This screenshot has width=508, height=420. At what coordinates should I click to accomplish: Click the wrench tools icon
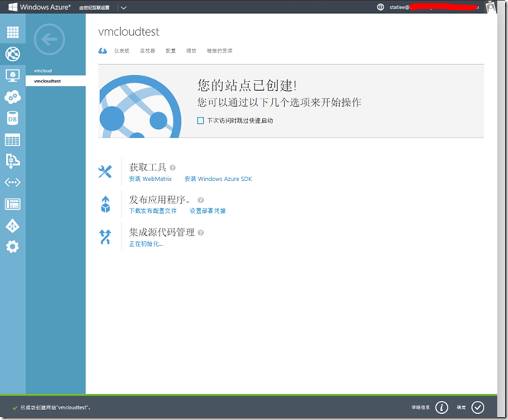pos(105,172)
